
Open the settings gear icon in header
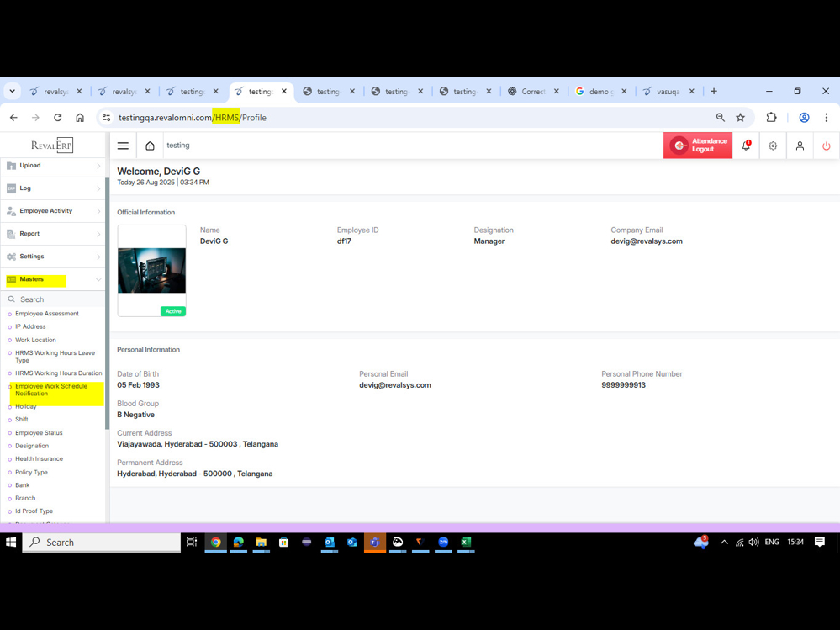click(773, 146)
